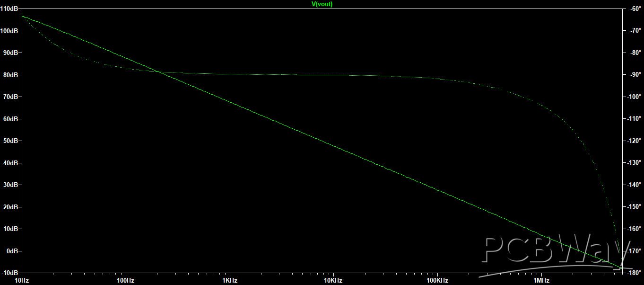The height and width of the screenshot is (285, 644).
Task: Click the -10dB label at bottom left
Action: click(10, 273)
